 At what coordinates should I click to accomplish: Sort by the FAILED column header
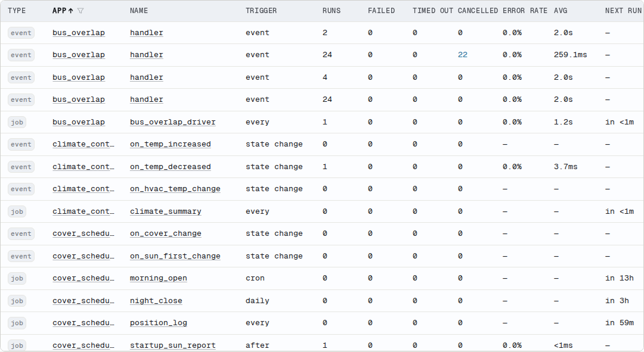coord(381,11)
